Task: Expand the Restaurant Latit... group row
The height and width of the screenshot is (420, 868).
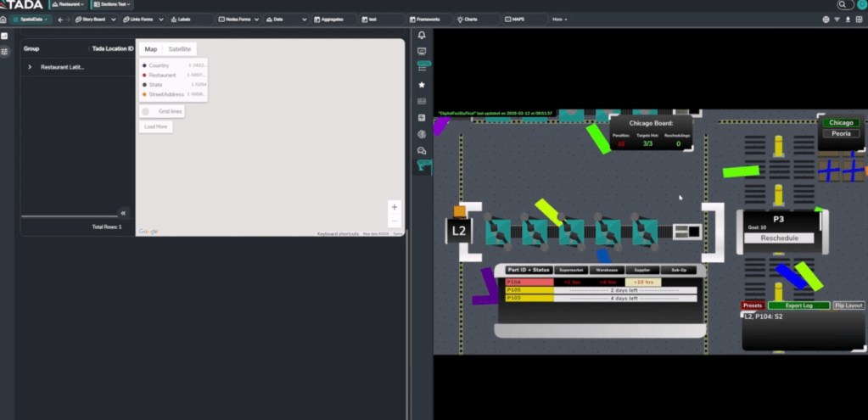Action: click(31, 67)
